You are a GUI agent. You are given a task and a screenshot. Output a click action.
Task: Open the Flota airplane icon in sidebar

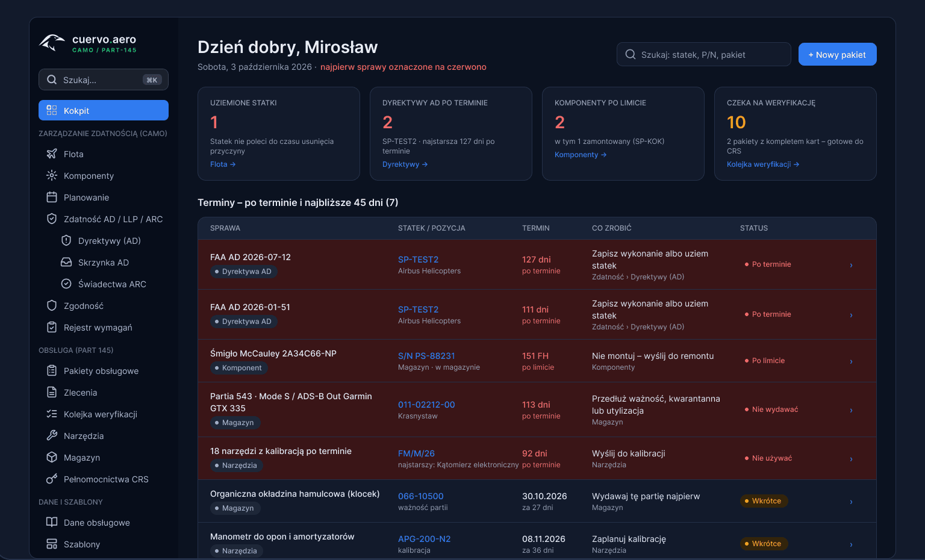click(52, 154)
